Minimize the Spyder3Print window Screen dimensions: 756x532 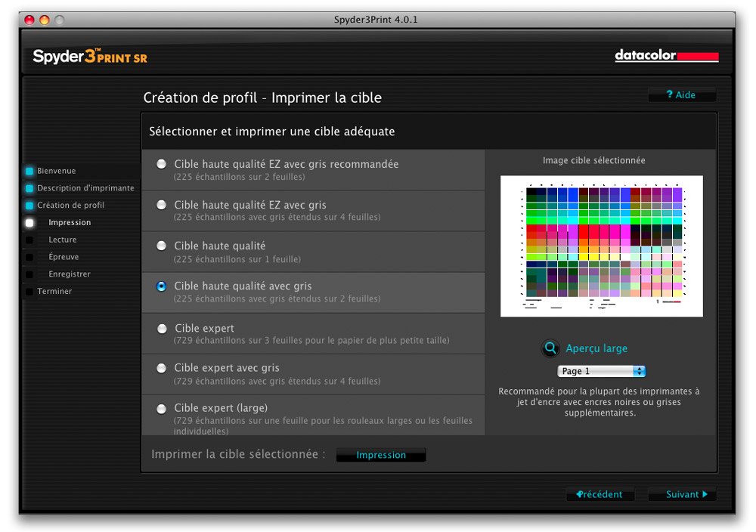[x=45, y=20]
